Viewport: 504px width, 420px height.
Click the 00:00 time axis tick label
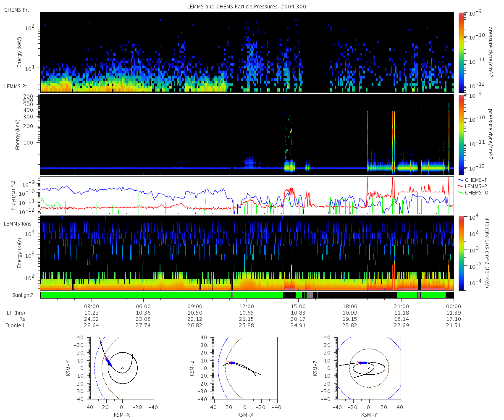pos(454,307)
